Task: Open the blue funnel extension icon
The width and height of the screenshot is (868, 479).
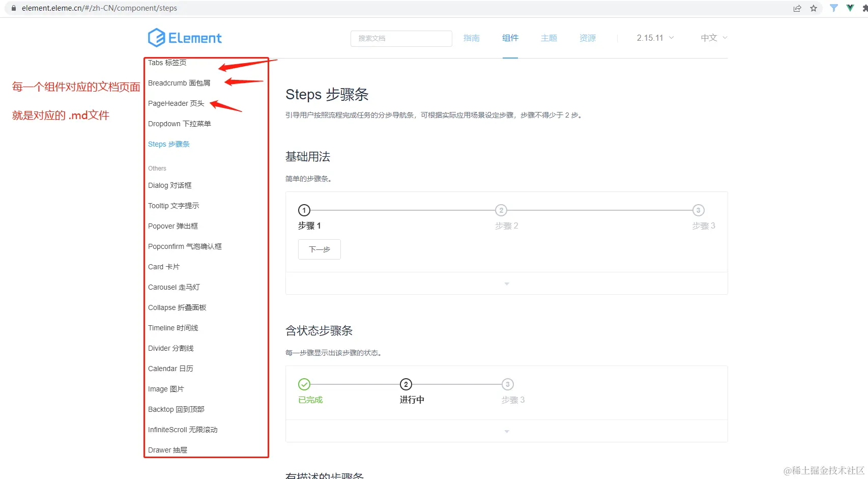Action: 834,8
